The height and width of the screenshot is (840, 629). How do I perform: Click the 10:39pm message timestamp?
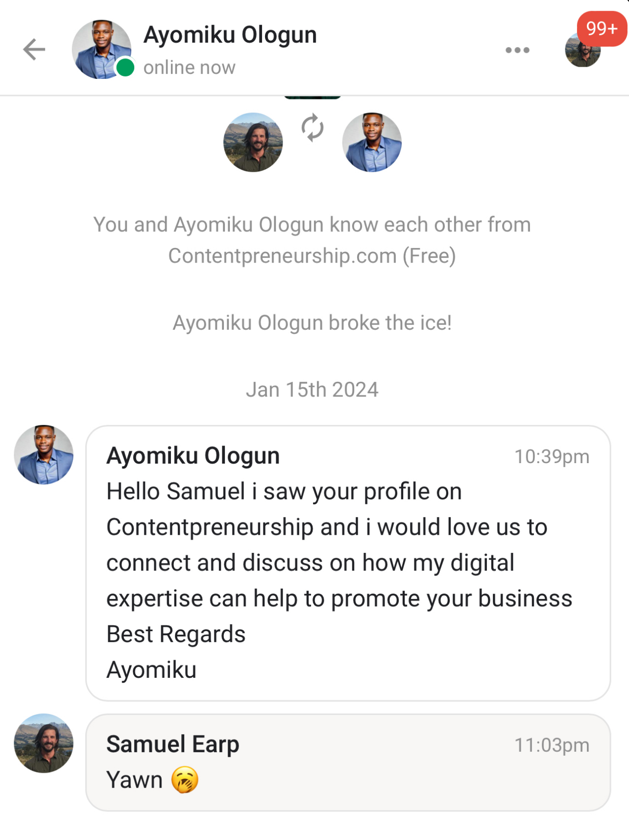552,457
